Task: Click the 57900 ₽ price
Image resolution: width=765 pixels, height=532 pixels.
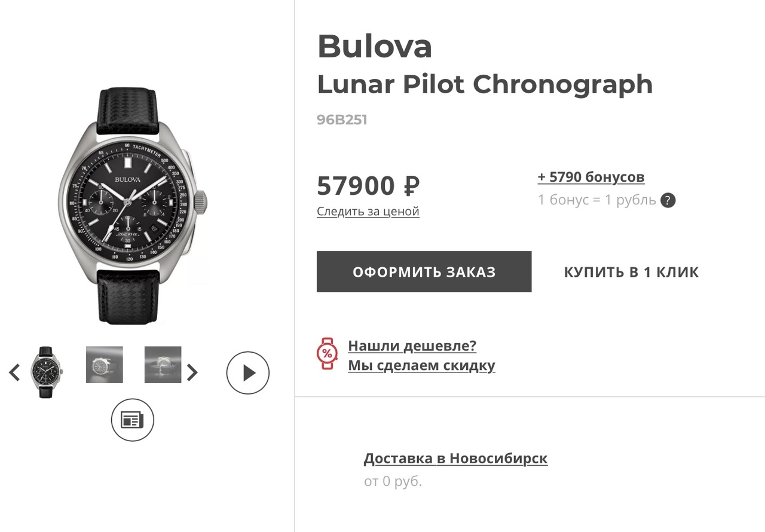Action: tap(368, 186)
